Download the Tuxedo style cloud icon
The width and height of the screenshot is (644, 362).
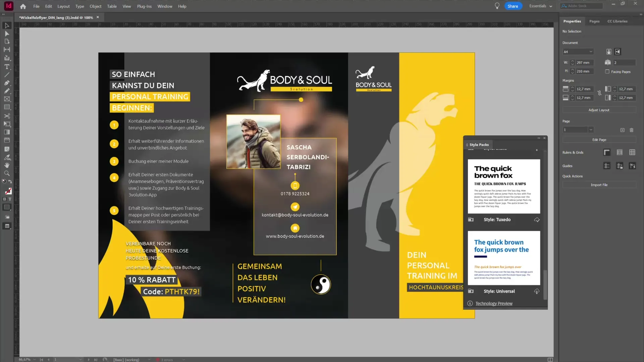[537, 220]
